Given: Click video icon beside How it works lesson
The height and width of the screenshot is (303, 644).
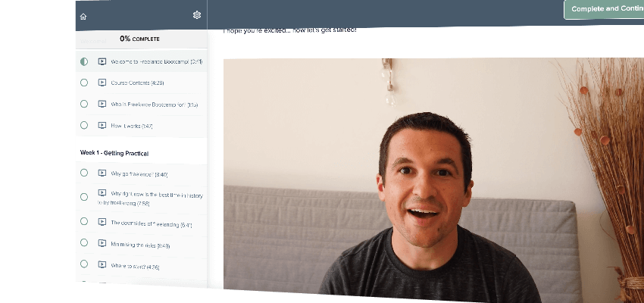Looking at the screenshot, I should click(x=102, y=125).
